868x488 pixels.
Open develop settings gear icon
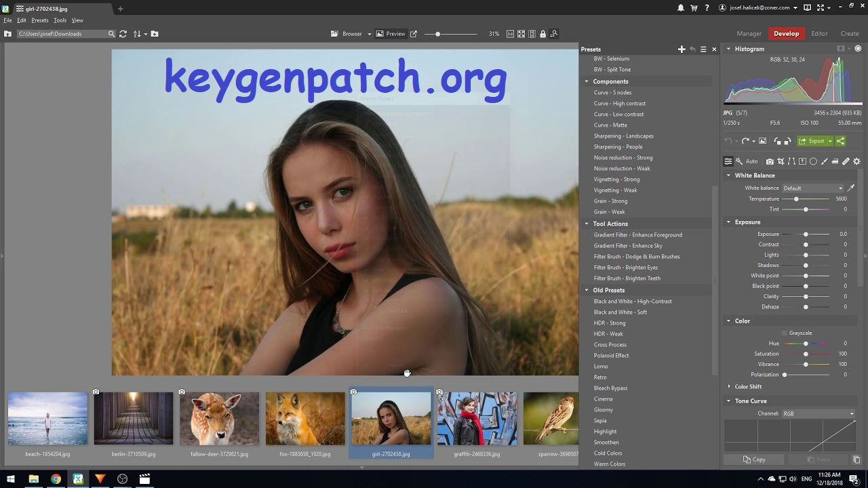[x=856, y=161]
